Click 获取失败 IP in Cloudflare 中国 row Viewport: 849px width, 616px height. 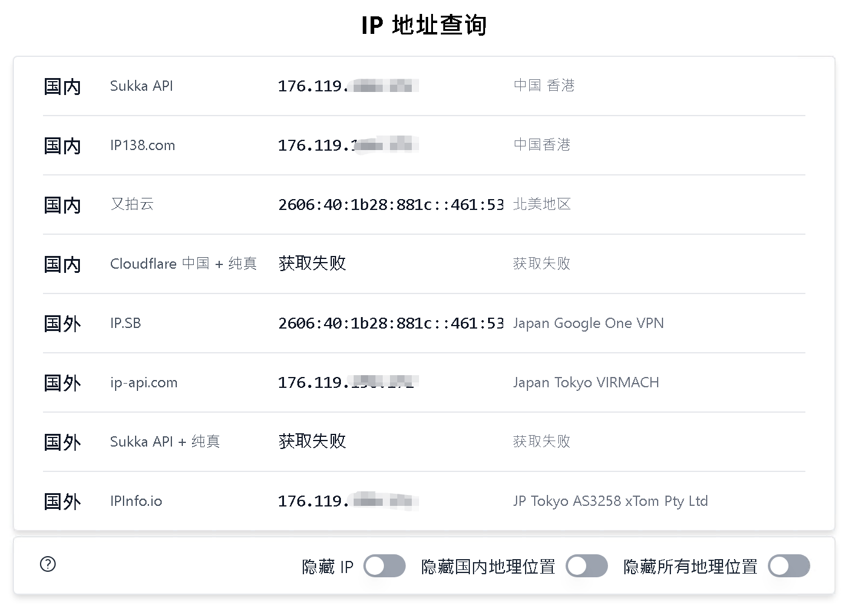click(312, 264)
